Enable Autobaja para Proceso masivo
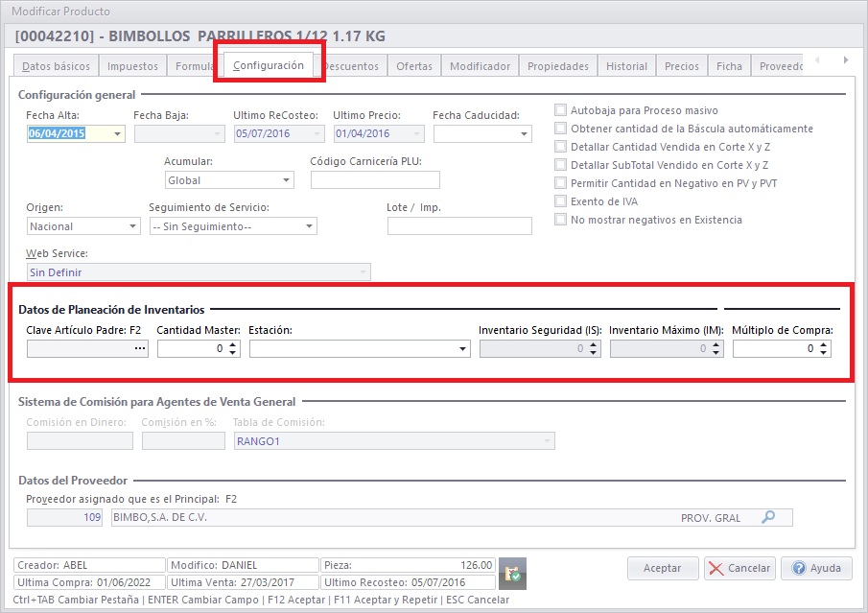This screenshot has width=868, height=613. pyautogui.click(x=560, y=110)
